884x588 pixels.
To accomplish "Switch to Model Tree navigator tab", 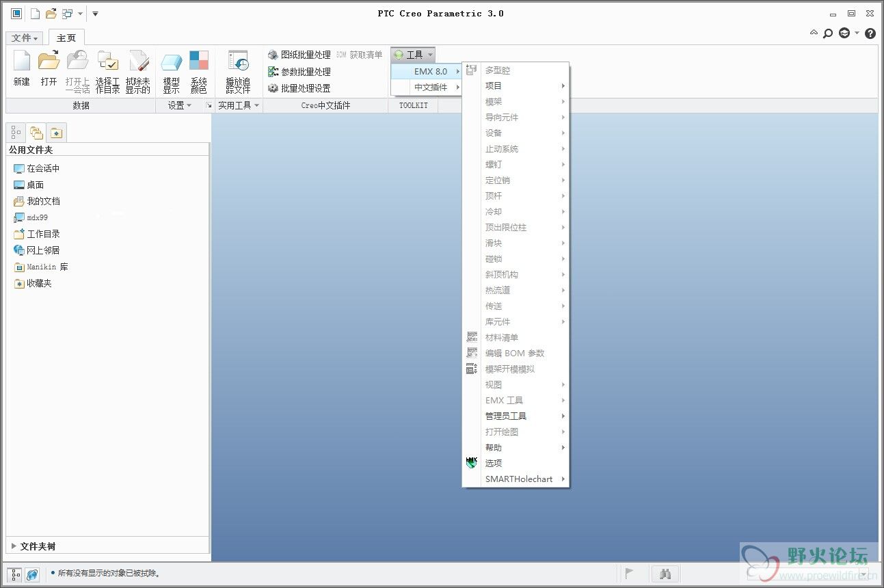I will coord(16,133).
